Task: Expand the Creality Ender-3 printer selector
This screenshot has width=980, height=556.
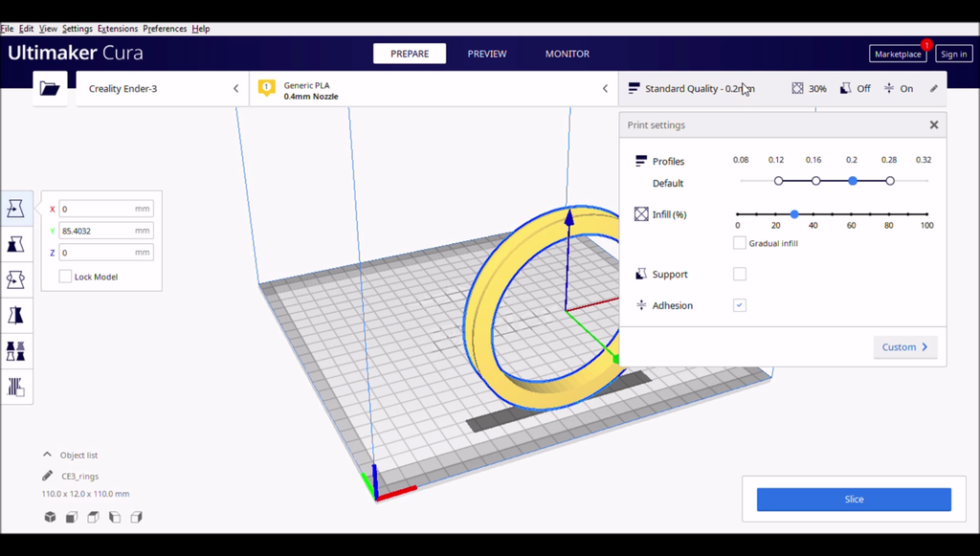Action: tap(163, 89)
